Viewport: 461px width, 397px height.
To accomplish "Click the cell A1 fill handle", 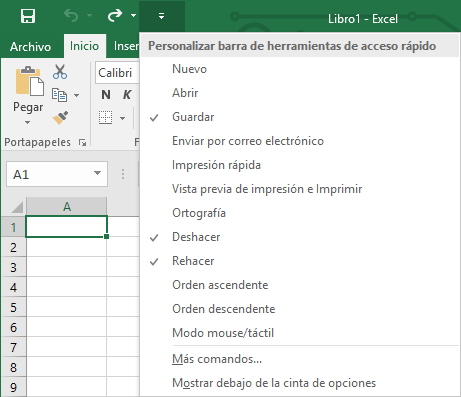I will point(106,236).
